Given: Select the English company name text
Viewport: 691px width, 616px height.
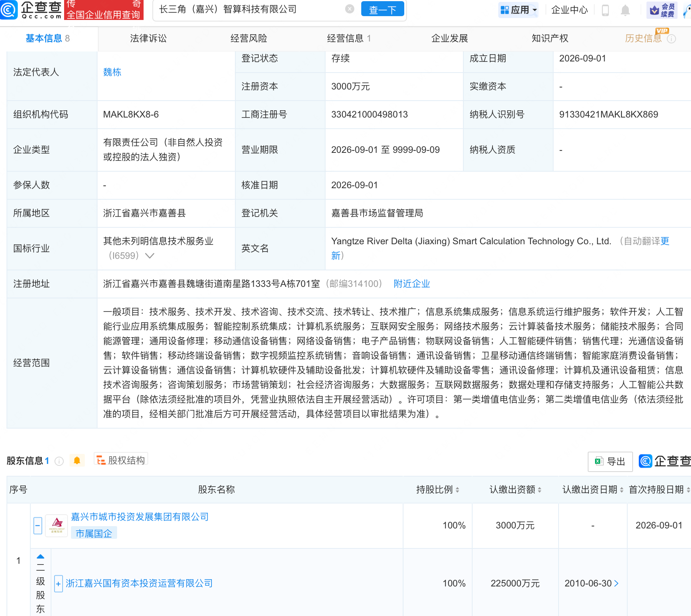Looking at the screenshot, I should click(471, 241).
